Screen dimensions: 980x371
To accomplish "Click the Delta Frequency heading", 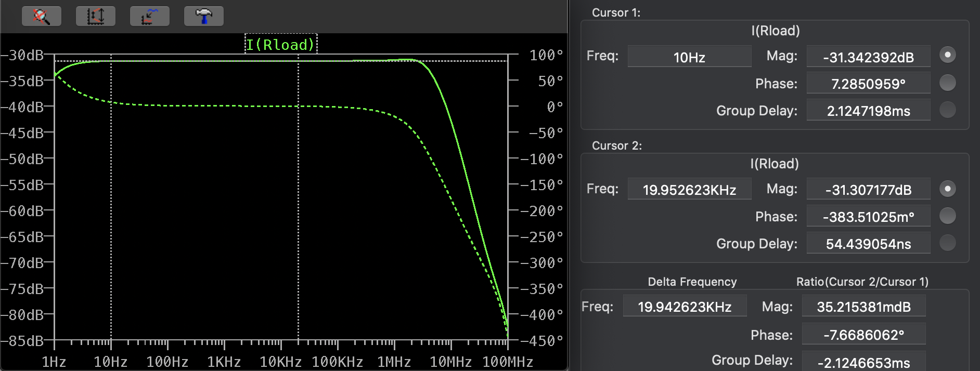I will tap(692, 282).
